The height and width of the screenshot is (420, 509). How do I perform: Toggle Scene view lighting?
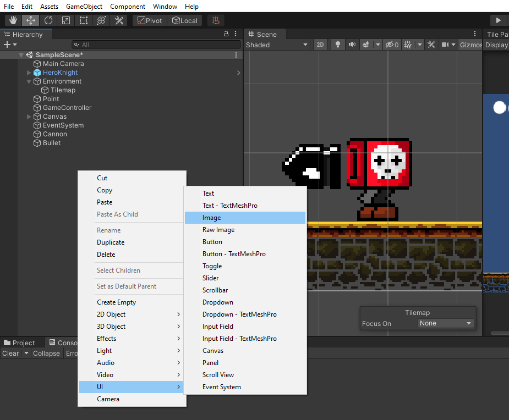point(337,45)
